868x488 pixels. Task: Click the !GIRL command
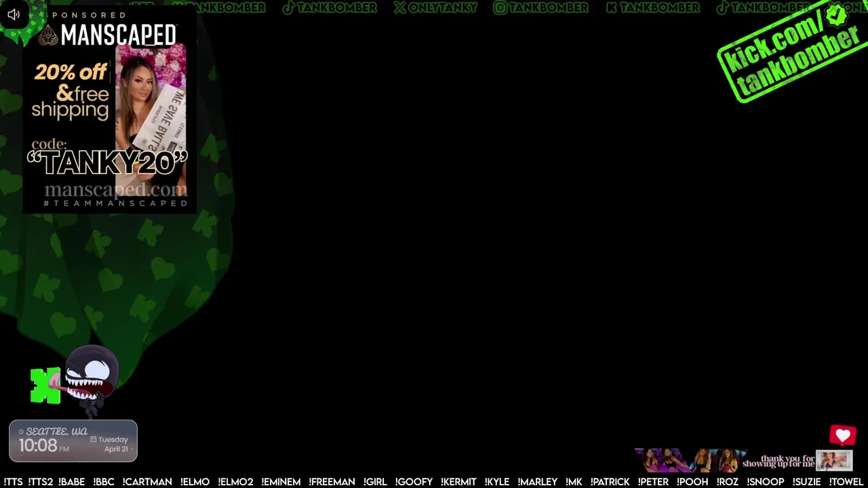[x=375, y=482]
